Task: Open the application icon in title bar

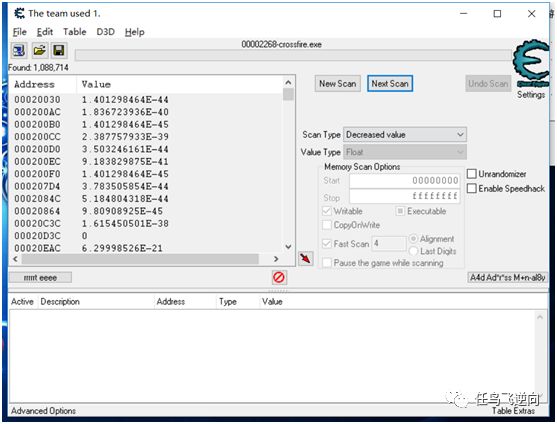Action: (19, 13)
